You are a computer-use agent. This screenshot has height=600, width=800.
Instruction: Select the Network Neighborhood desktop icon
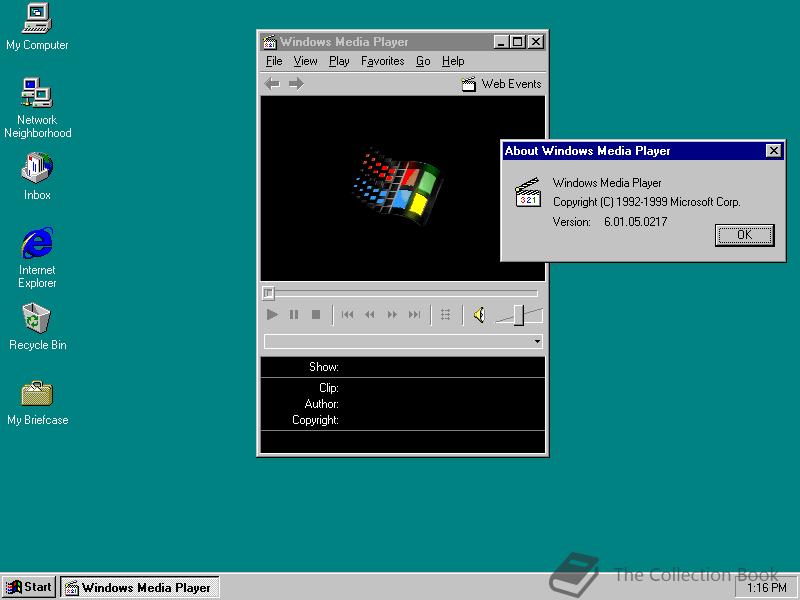[x=37, y=108]
